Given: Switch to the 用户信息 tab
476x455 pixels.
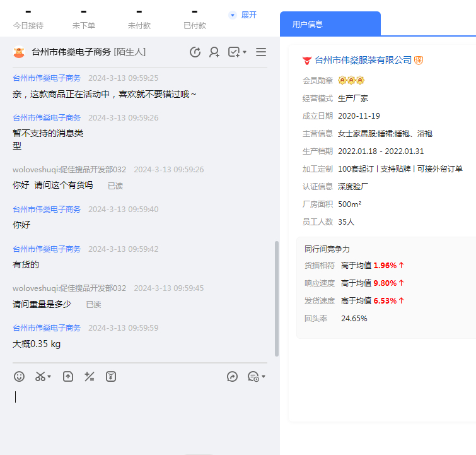Looking at the screenshot, I should point(308,24).
